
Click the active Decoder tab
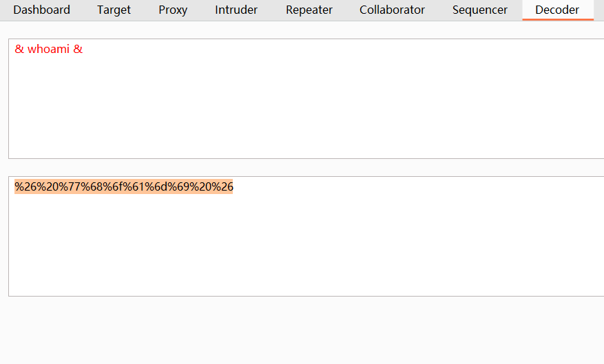pos(557,10)
